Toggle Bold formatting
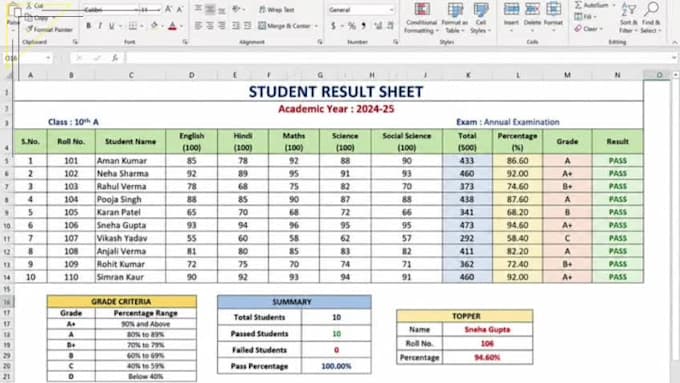 click(x=88, y=26)
